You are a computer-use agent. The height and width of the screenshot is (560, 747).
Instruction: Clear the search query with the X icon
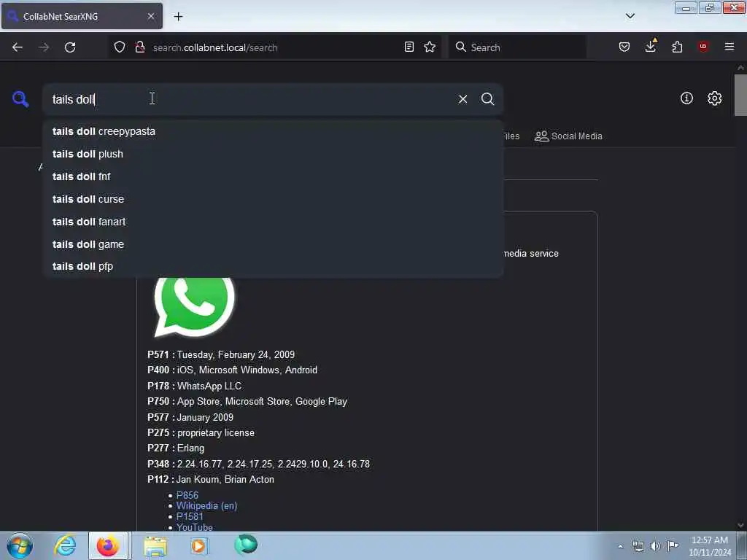tap(462, 99)
